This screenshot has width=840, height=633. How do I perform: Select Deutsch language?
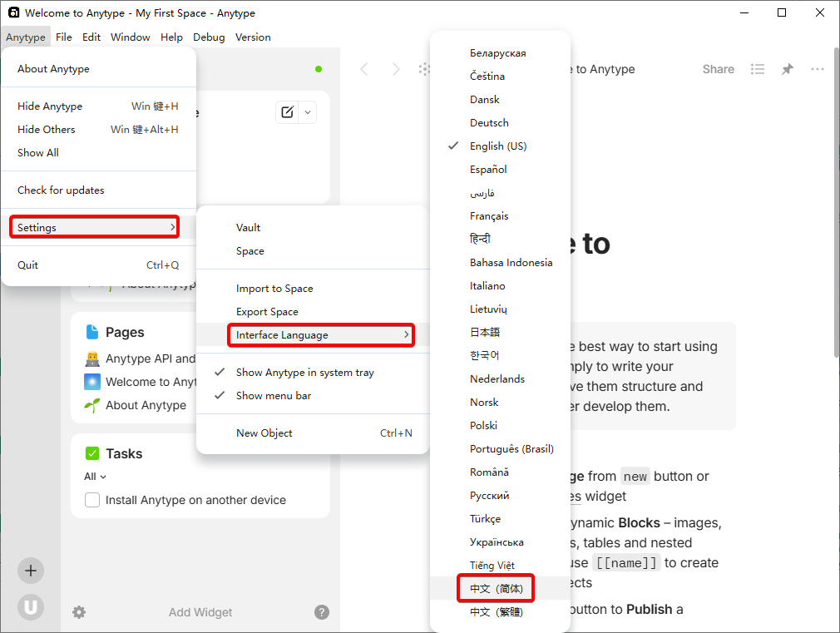tap(500, 123)
